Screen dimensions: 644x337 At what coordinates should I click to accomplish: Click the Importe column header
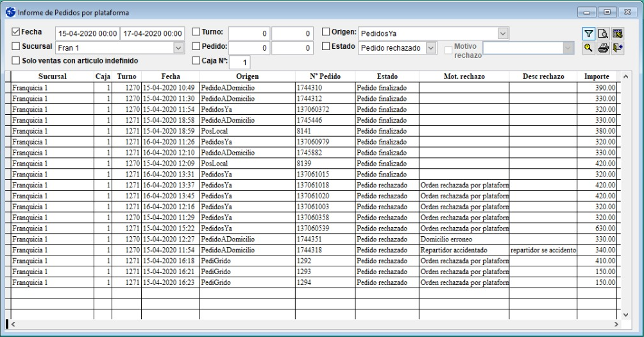coord(596,76)
